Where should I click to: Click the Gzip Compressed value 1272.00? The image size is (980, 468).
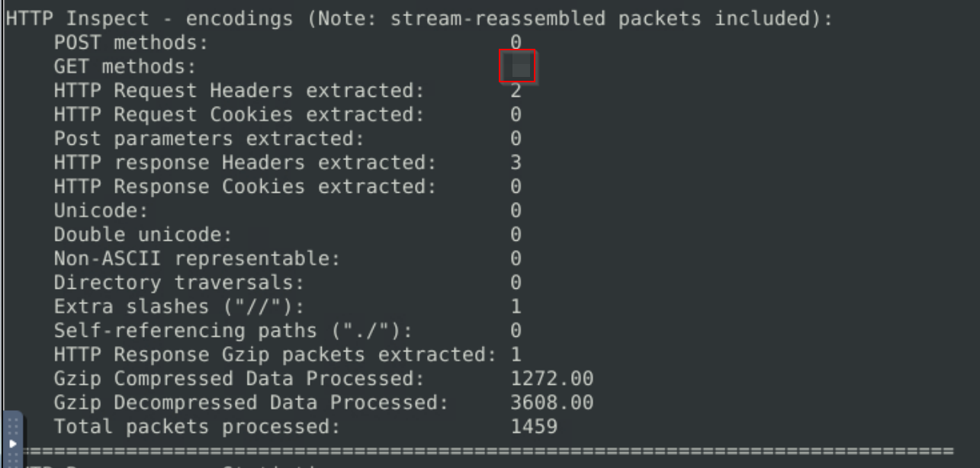552,379
